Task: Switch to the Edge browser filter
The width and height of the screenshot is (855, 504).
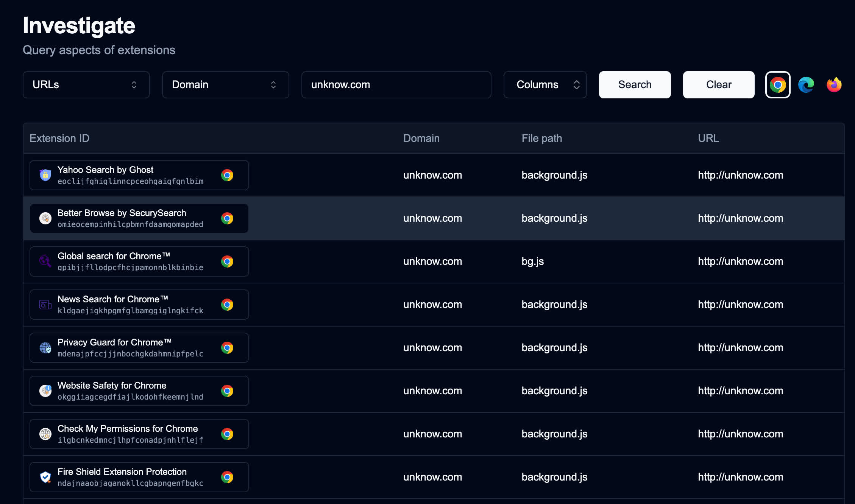Action: tap(806, 85)
